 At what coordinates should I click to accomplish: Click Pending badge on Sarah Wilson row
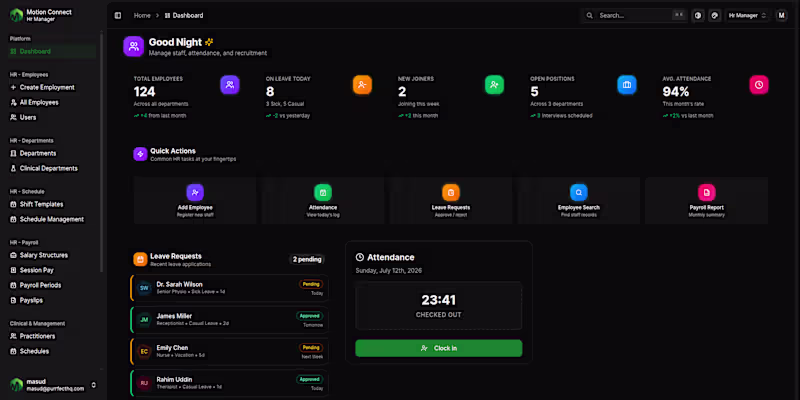point(311,284)
